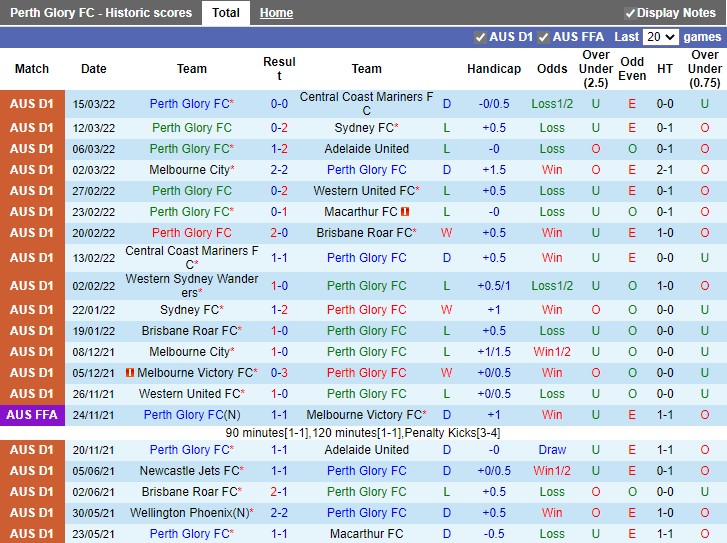Click red card icon beside Melbourne Victory FC
727x543 pixels.
point(130,373)
